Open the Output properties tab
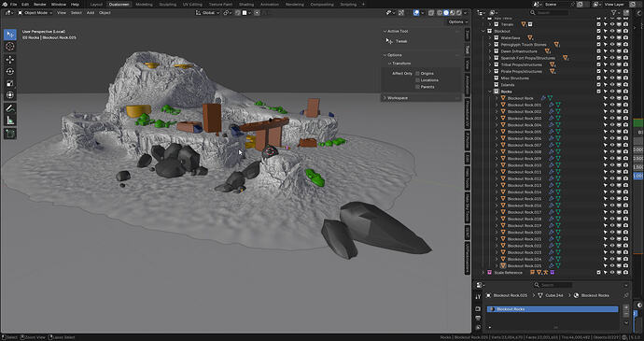644x341 pixels. tap(478, 318)
